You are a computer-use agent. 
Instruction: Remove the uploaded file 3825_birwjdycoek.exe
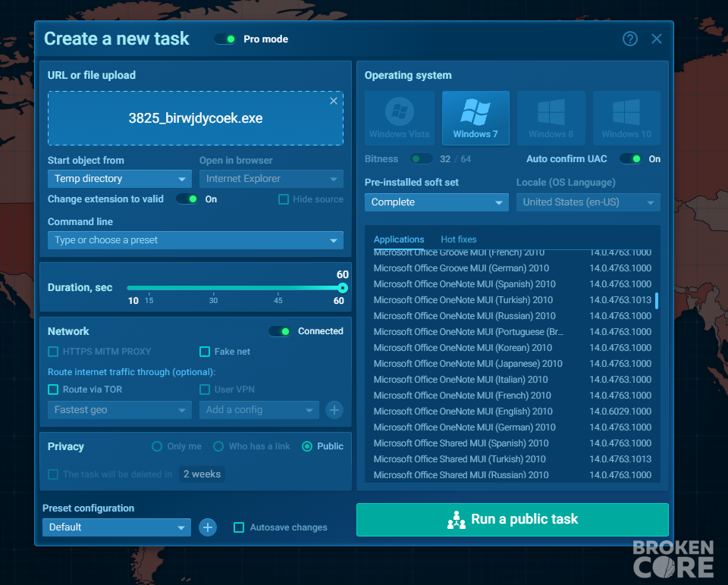(334, 101)
